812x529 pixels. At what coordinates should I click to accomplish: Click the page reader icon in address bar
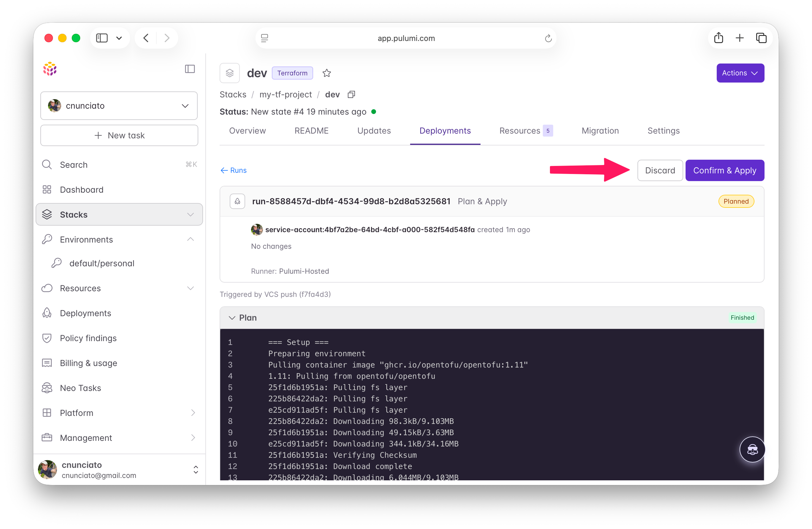point(264,38)
